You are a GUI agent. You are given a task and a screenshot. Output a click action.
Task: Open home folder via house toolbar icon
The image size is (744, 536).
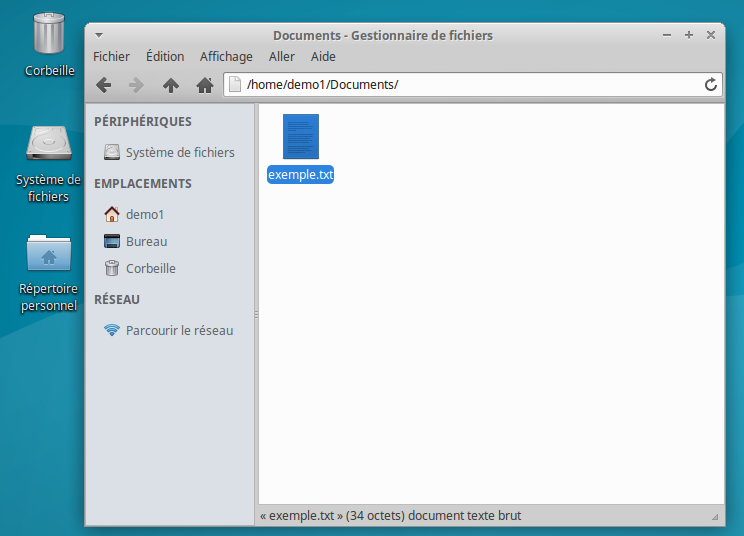[x=205, y=85]
